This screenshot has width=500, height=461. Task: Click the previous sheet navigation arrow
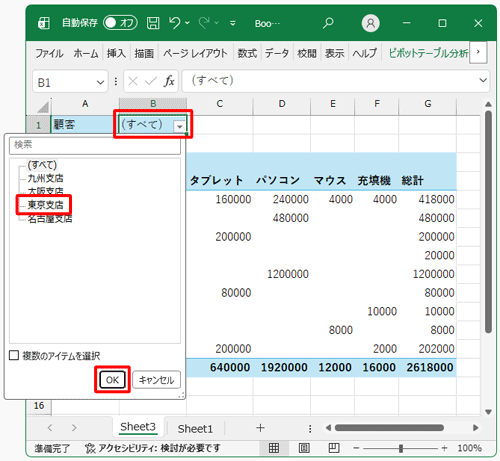click(x=50, y=428)
